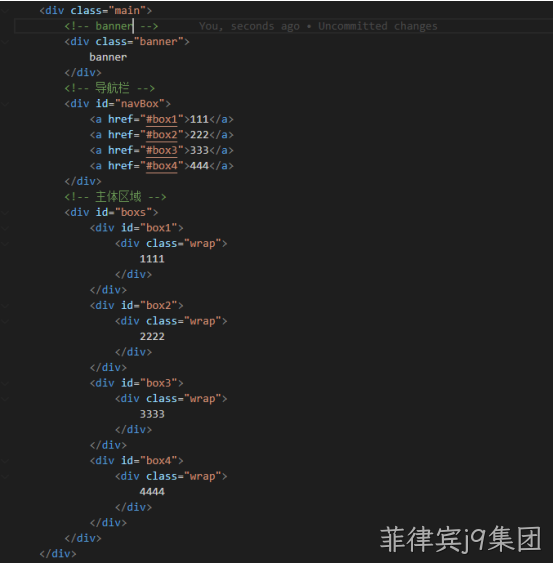Click the "box4" id value in boxs
Image resolution: width=553 pixels, height=563 pixels.
pyautogui.click(x=159, y=461)
